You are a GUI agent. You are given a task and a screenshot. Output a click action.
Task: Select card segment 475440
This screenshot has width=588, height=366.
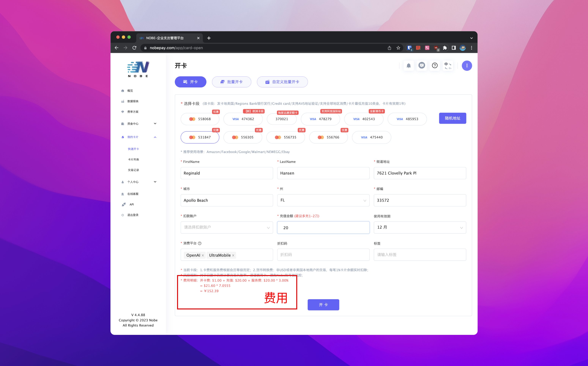pyautogui.click(x=371, y=137)
